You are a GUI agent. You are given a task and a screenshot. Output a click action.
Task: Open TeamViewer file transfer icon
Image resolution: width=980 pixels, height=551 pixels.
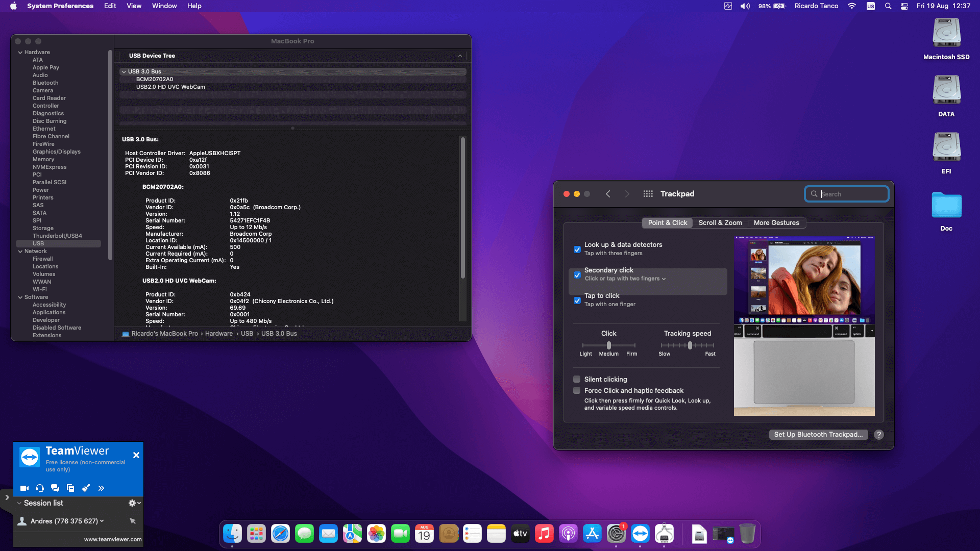click(70, 488)
